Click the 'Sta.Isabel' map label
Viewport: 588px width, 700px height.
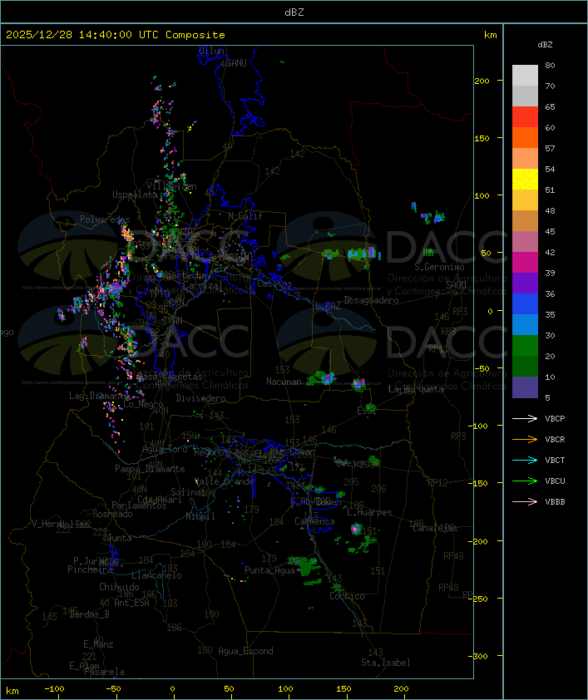(x=386, y=663)
